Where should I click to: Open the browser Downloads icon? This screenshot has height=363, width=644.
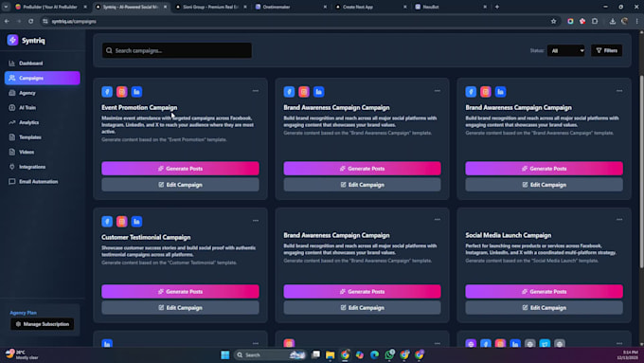pos(613,22)
